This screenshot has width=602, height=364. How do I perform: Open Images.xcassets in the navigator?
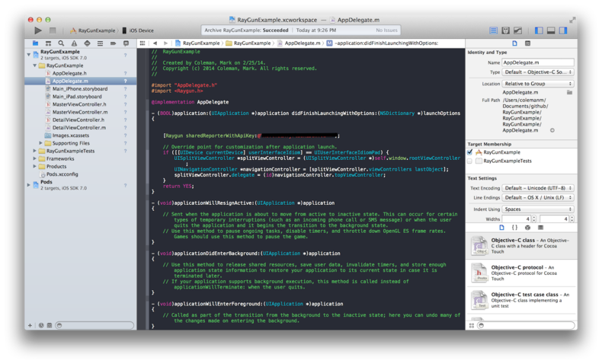pyautogui.click(x=70, y=136)
